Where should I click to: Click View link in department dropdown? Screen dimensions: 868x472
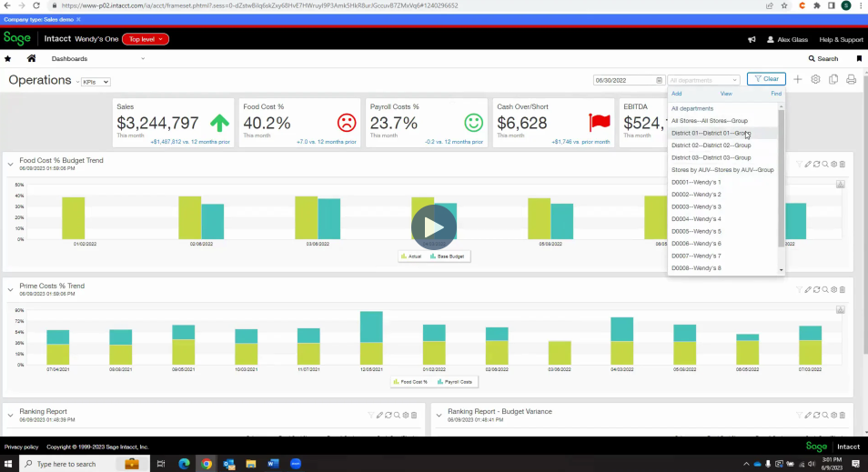coord(726,94)
